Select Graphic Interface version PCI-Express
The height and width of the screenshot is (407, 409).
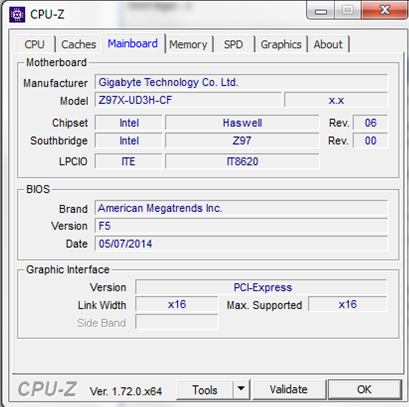[262, 287]
